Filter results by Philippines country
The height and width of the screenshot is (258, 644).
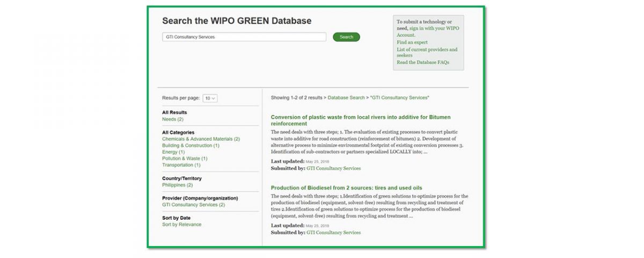tap(177, 185)
